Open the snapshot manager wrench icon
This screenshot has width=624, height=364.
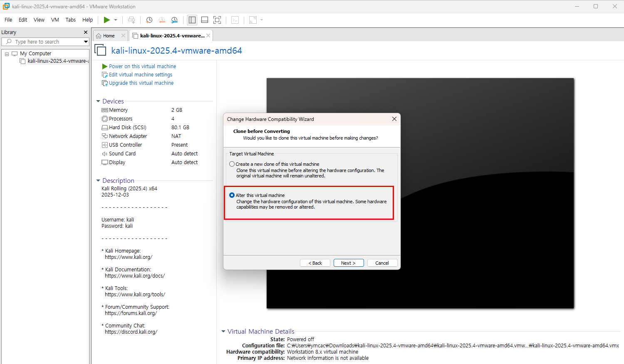tap(174, 20)
